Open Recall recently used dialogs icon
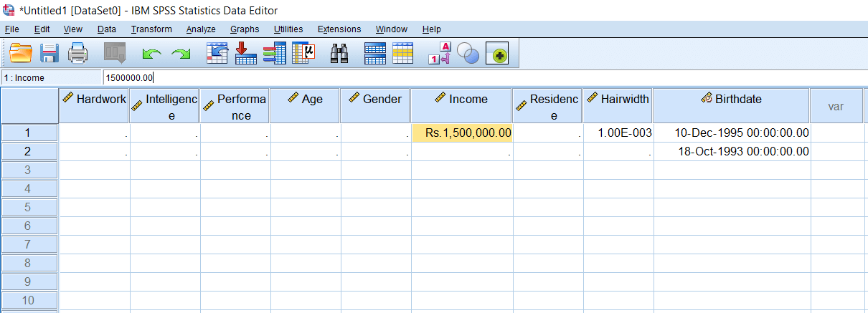868x313 pixels. point(115,53)
